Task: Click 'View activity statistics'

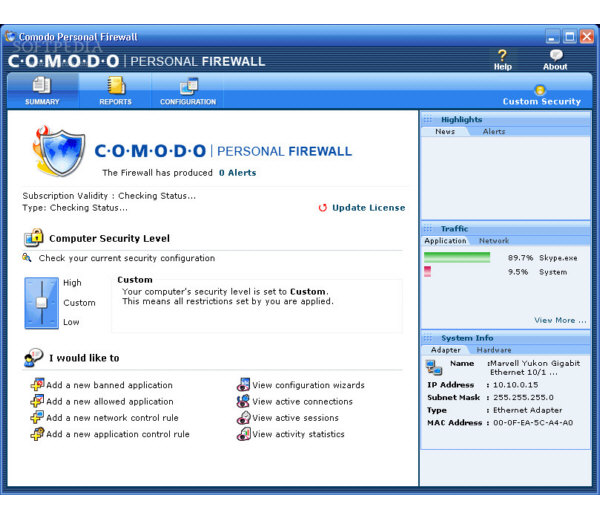Action: click(x=298, y=434)
